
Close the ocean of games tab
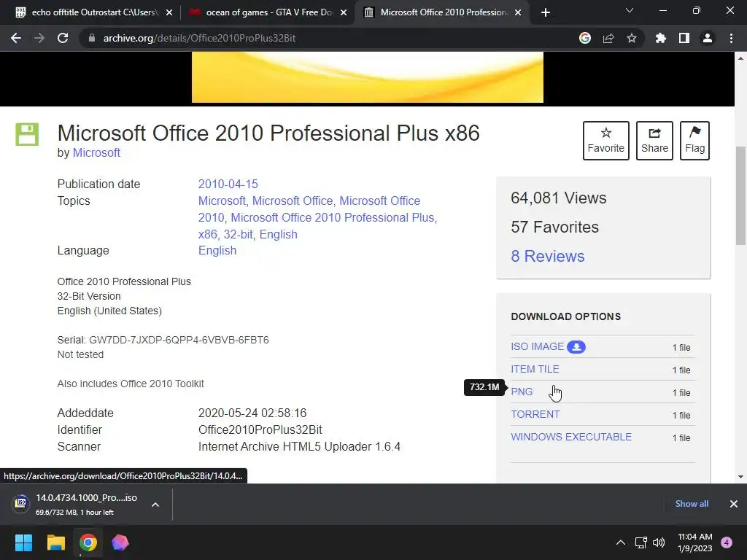344,13
